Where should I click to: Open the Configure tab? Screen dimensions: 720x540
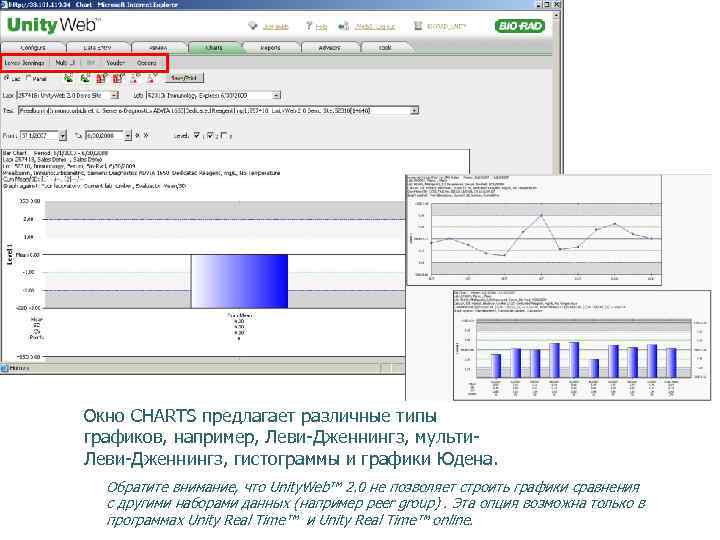(x=34, y=48)
